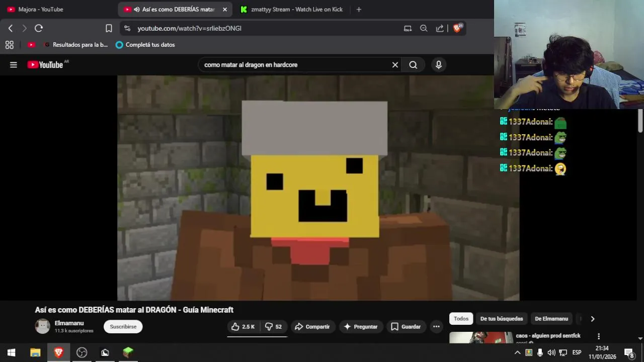Like the video showing 2.5 K
This screenshot has width=644, height=362.
243,326
